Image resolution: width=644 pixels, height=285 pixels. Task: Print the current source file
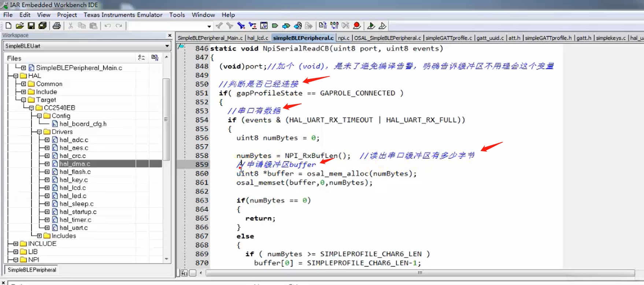(56, 26)
